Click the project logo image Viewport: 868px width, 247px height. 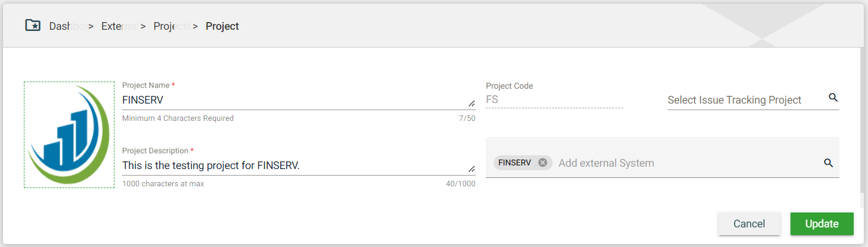click(x=69, y=135)
